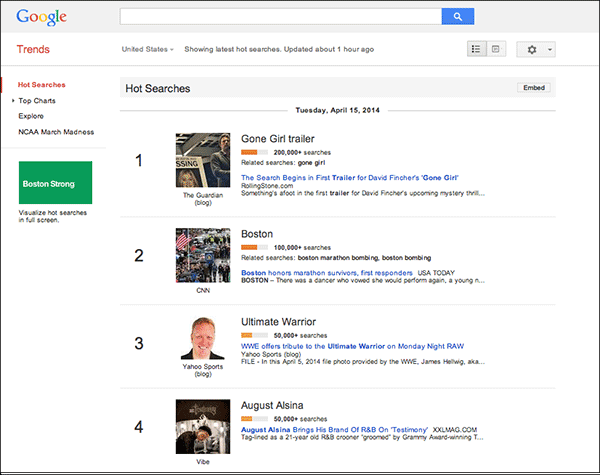
Task: Open the August Alsina thumbnail from Vibe
Action: pyautogui.click(x=203, y=426)
